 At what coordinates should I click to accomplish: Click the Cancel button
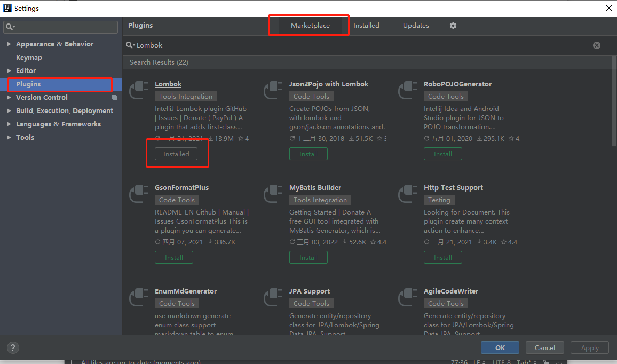pos(544,347)
